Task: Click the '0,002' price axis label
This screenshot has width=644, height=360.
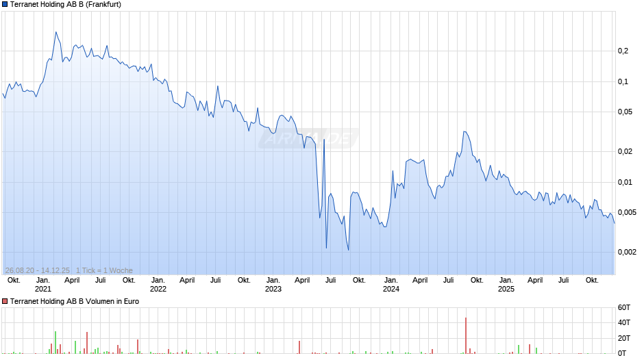Action: 627,252
